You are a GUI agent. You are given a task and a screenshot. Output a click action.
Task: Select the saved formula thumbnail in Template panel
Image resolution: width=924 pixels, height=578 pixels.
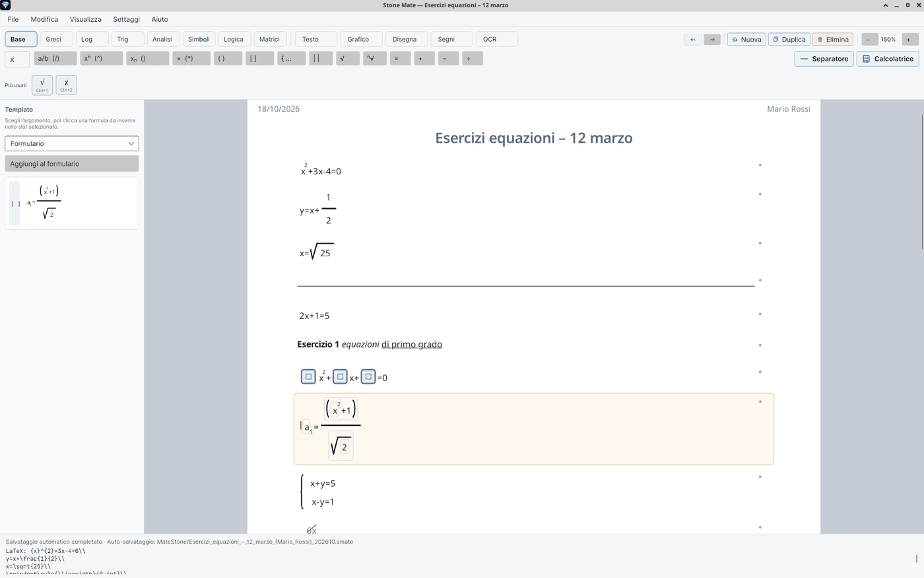[72, 203]
